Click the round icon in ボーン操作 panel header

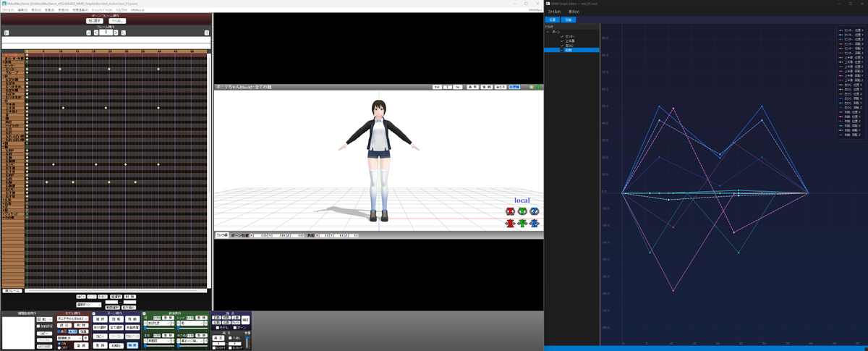[94, 313]
